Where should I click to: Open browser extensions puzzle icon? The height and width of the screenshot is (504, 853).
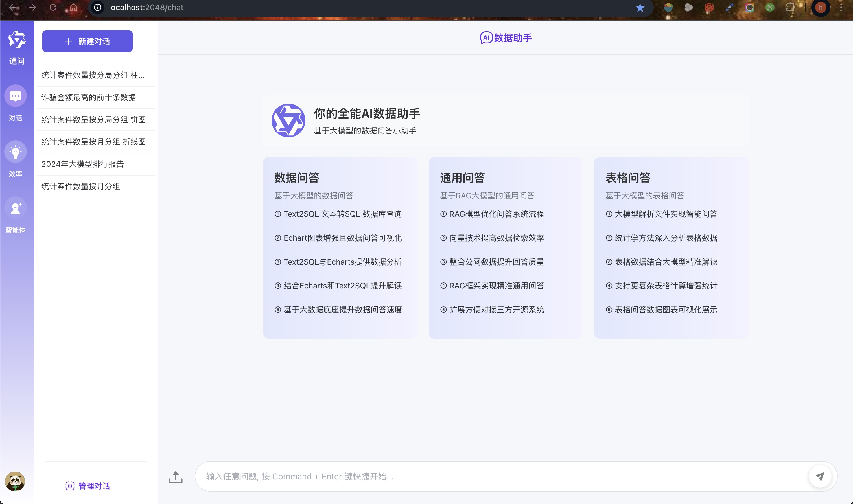(791, 7)
